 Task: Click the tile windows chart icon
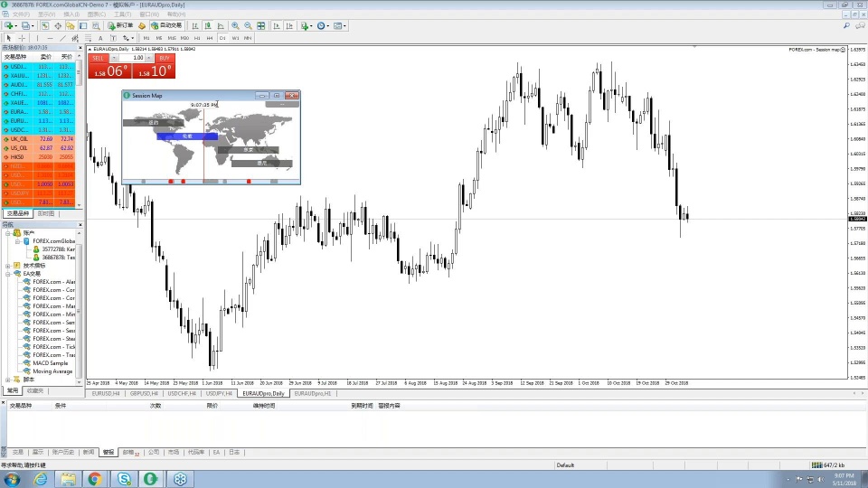(x=260, y=26)
